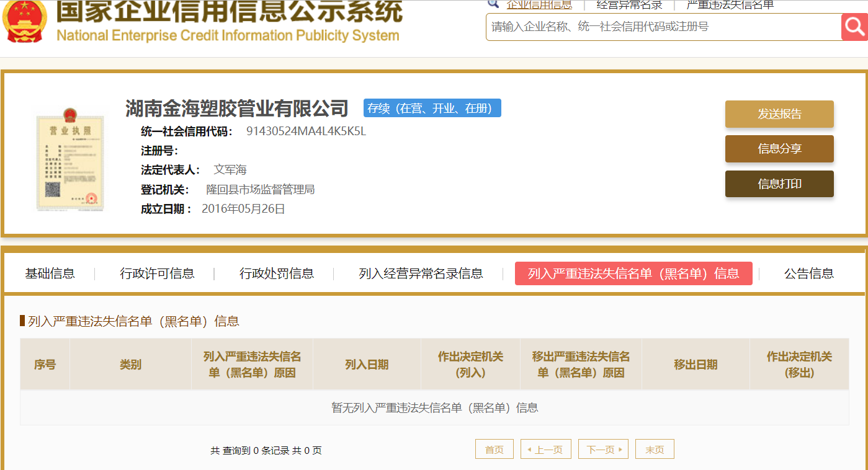The image size is (868, 470).
Task: Select 经营异常名录 search category
Action: click(x=629, y=4)
